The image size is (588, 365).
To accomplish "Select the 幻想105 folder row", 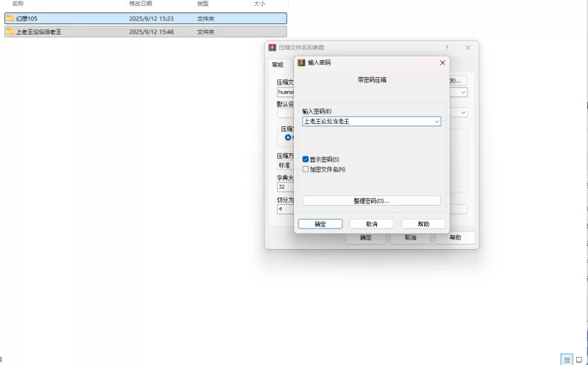I will pos(146,18).
